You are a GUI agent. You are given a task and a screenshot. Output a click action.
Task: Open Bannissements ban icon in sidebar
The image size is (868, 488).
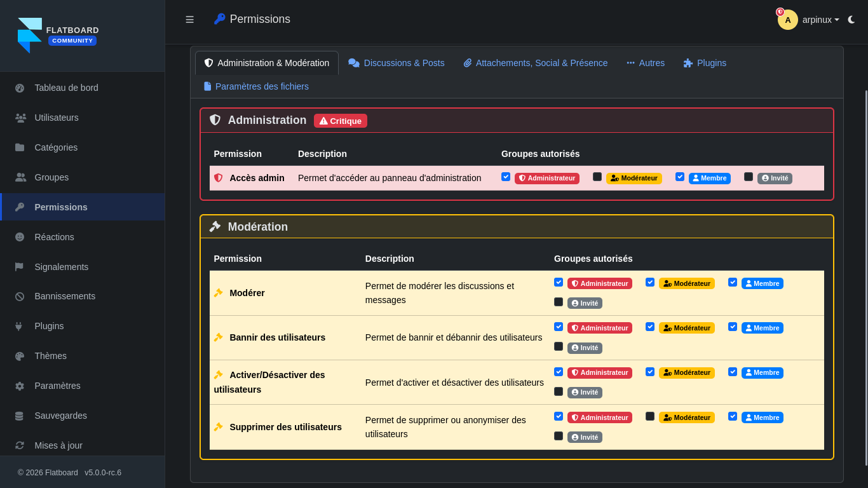tap(20, 297)
